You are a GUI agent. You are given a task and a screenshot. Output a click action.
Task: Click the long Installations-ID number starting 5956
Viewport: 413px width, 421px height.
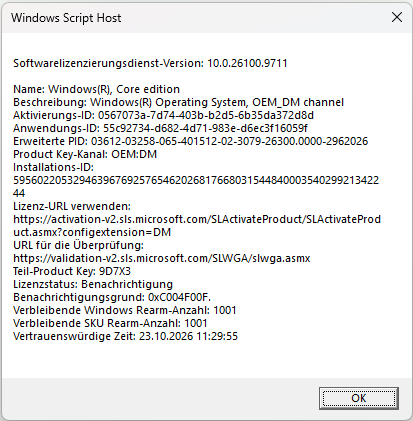196,187
